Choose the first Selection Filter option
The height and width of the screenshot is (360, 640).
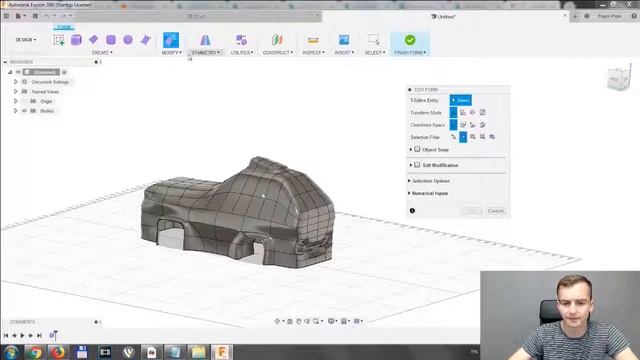coord(453,137)
